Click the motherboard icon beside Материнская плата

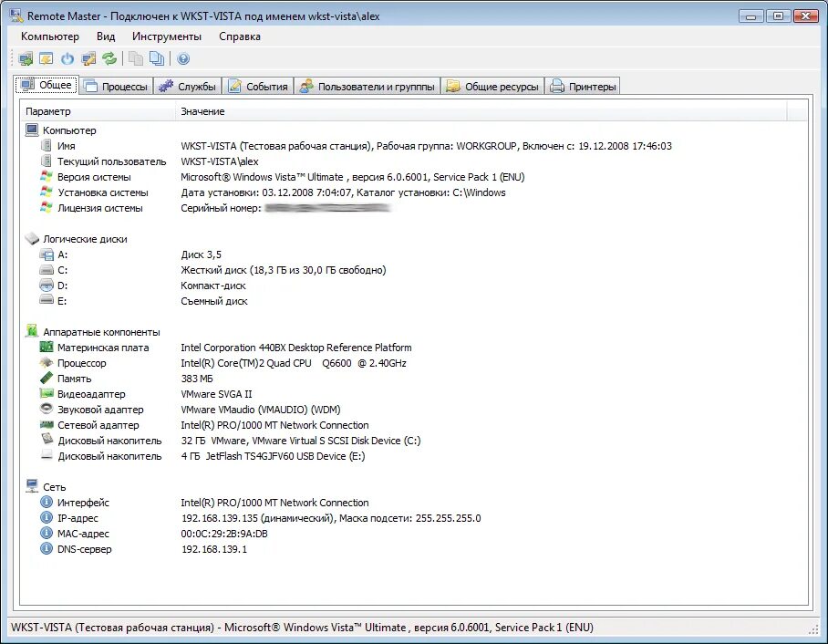[x=47, y=348]
